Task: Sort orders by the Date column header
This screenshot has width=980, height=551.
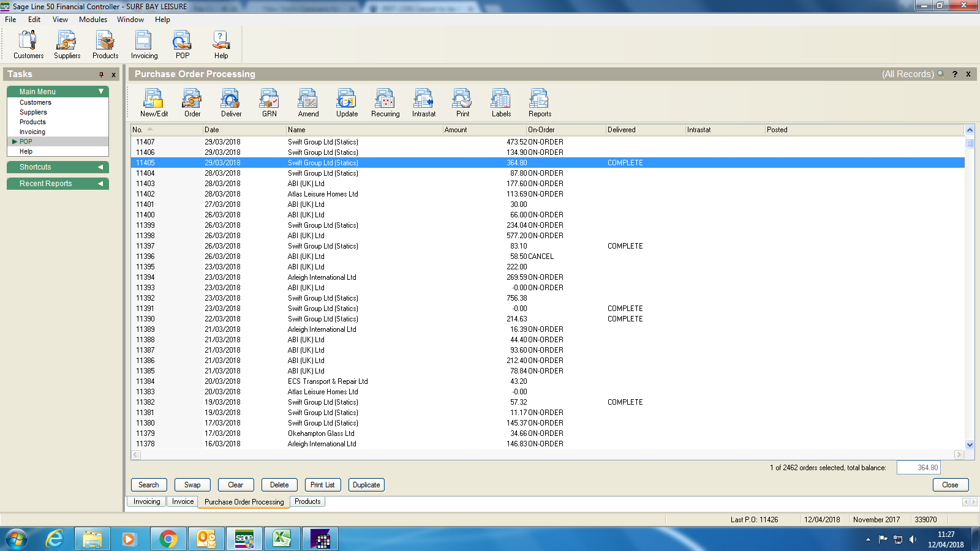Action: 244,130
